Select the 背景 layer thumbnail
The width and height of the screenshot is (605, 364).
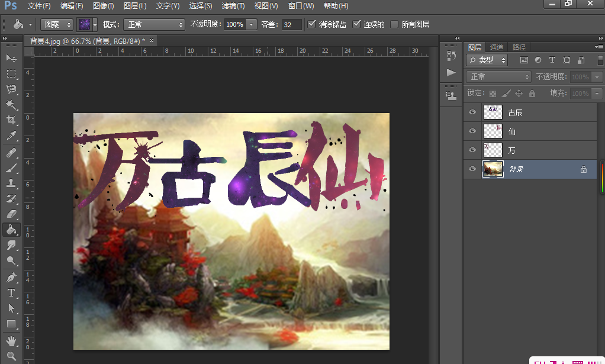pos(493,169)
